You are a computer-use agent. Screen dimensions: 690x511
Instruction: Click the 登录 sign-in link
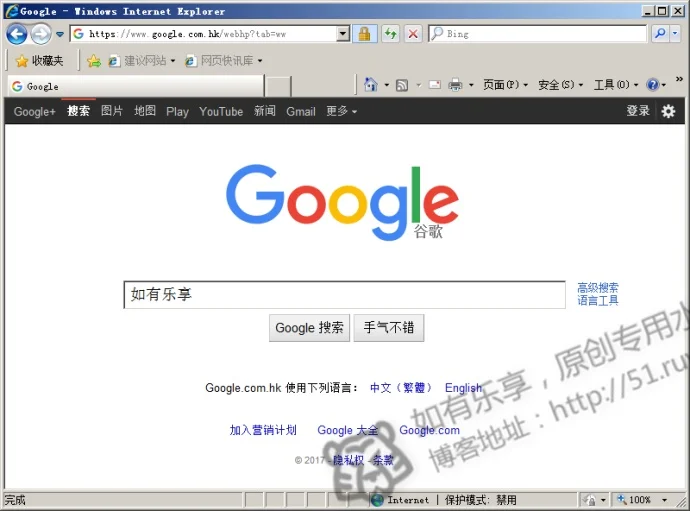(638, 111)
